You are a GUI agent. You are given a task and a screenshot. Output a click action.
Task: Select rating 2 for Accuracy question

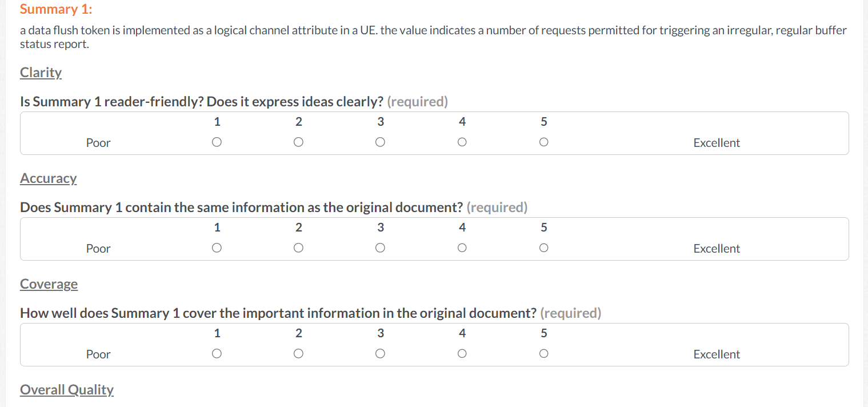tap(298, 248)
